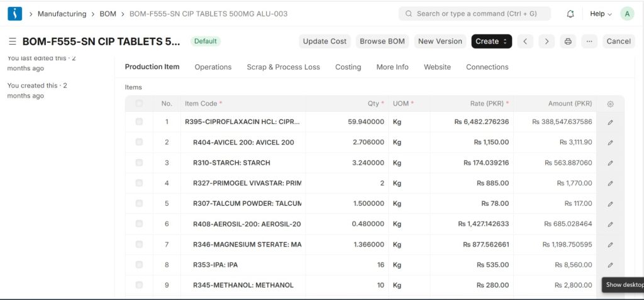This screenshot has height=300, width=644.
Task: Switch to the Production Item tab
Action: click(152, 67)
